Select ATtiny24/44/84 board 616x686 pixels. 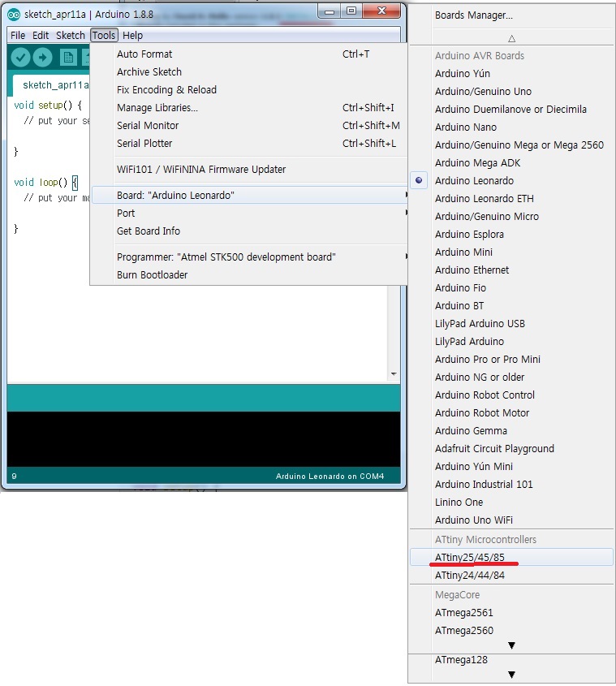pyautogui.click(x=511, y=576)
